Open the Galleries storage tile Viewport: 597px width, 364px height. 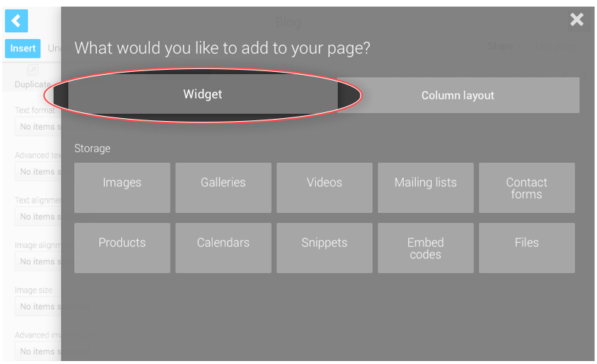223,188
